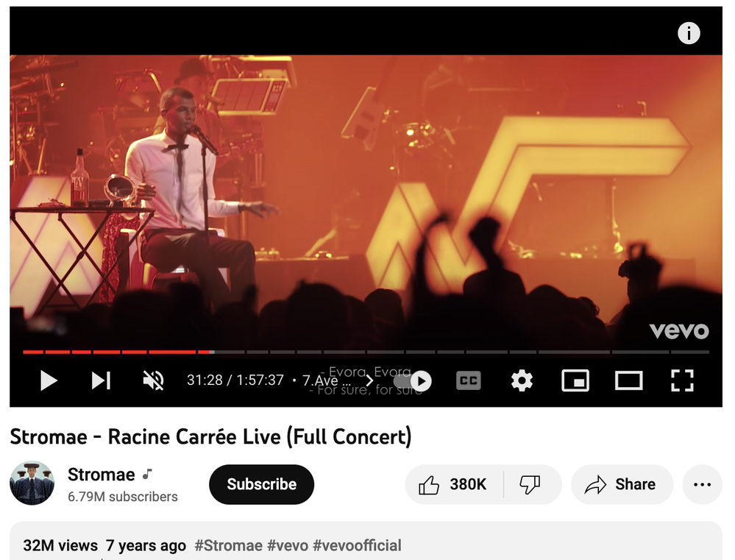This screenshot has width=735, height=560.
Task: Like the video (380K)
Action: pyautogui.click(x=454, y=484)
